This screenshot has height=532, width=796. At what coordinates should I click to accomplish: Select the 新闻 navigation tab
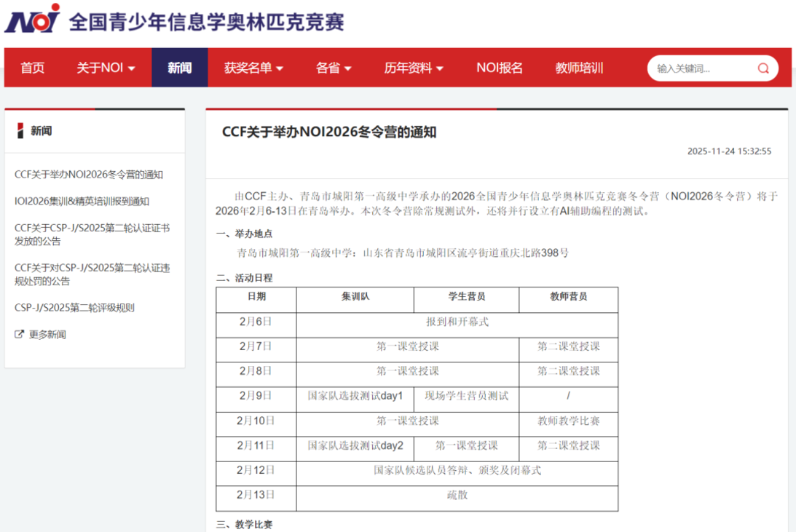click(180, 68)
